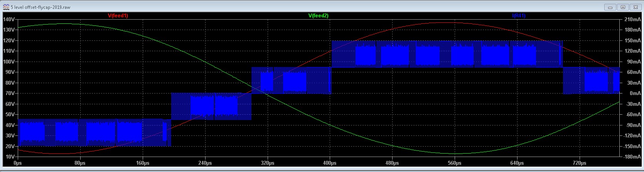The image size is (644, 172).
Task: Click the 10V left axis label
Action: tap(10, 157)
